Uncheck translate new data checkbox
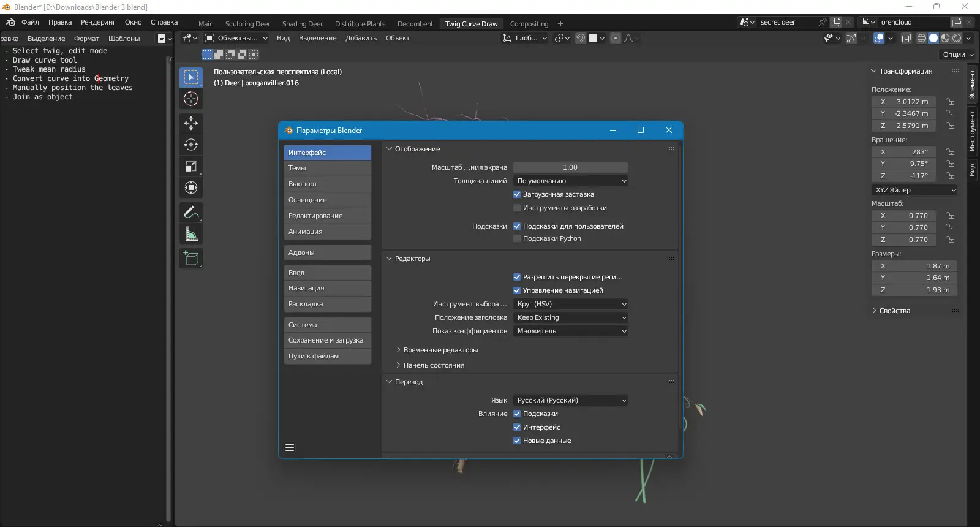 517,441
